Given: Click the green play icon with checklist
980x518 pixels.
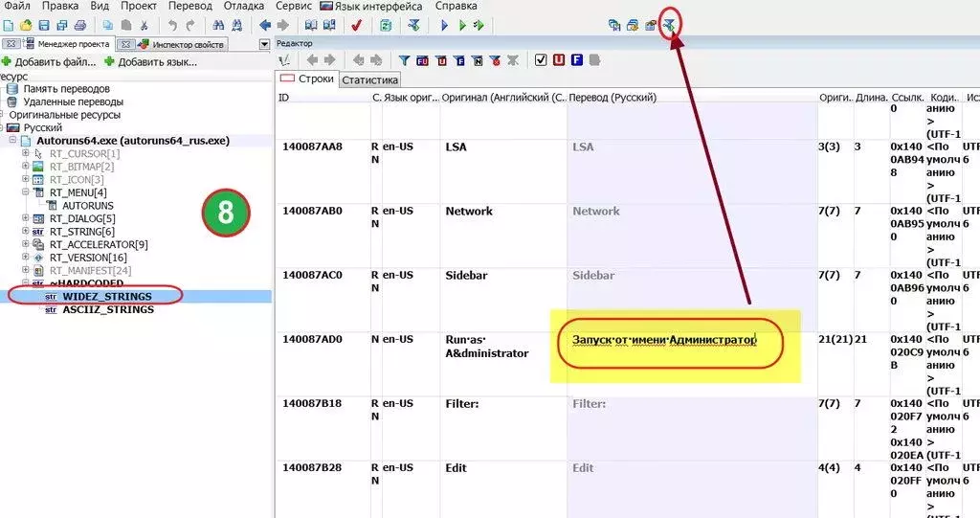Looking at the screenshot, I should [479, 26].
